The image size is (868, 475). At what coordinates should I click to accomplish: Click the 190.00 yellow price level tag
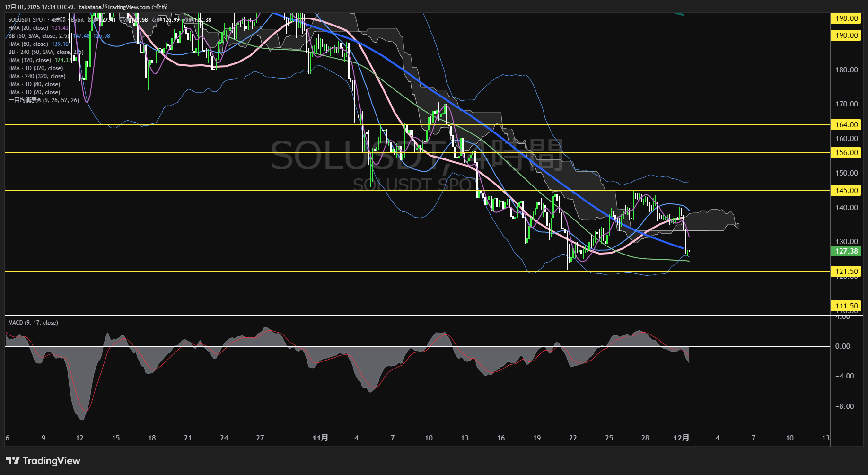[x=846, y=35]
